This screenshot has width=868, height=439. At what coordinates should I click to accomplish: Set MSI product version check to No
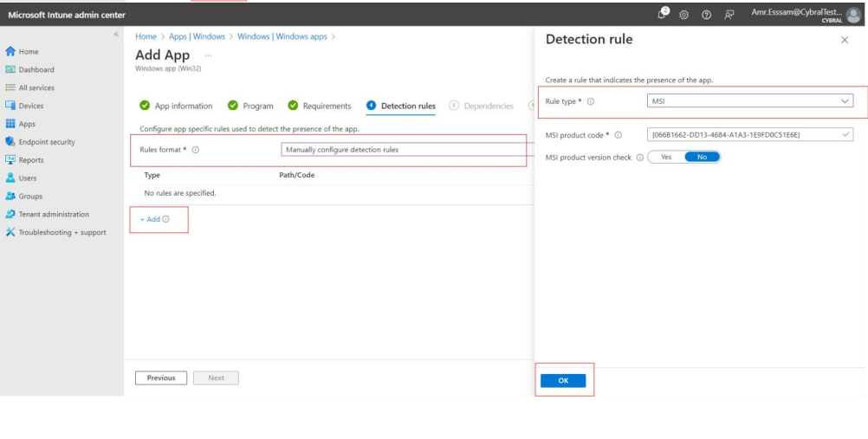[702, 157]
